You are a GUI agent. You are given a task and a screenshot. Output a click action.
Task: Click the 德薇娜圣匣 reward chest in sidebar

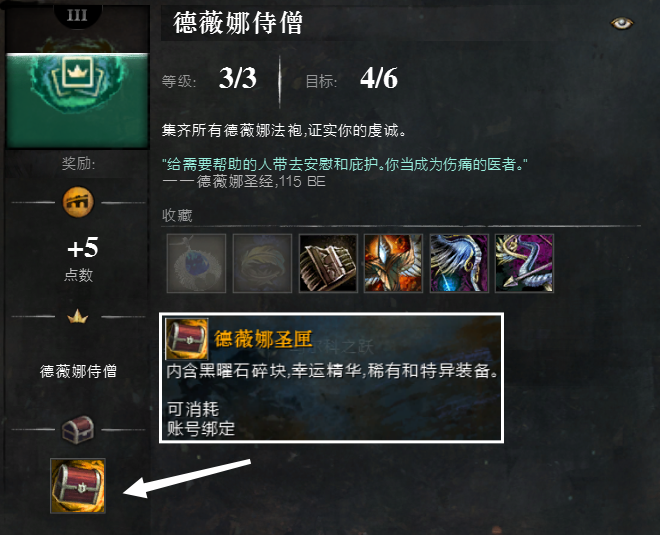tap(78, 486)
